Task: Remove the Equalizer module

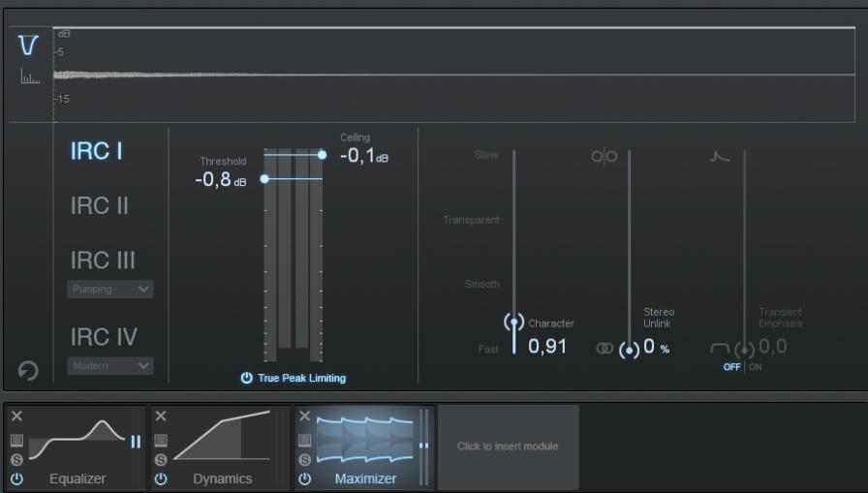Action: [16, 416]
